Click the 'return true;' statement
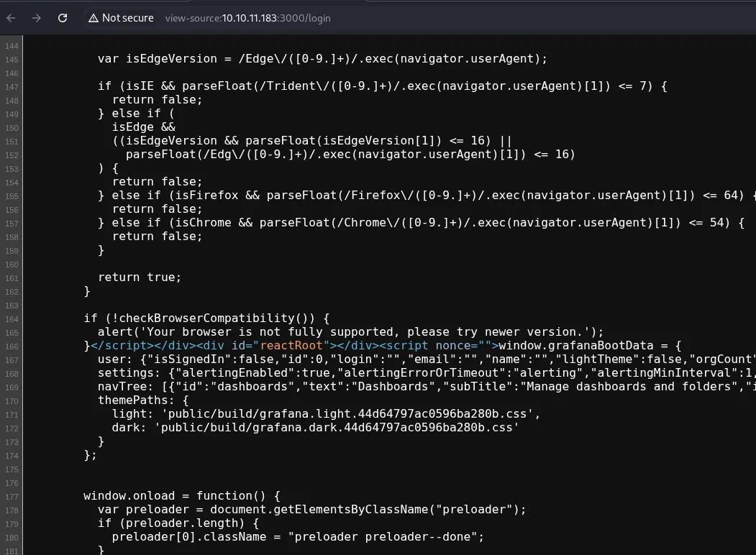The width and height of the screenshot is (756, 555). pyautogui.click(x=140, y=277)
